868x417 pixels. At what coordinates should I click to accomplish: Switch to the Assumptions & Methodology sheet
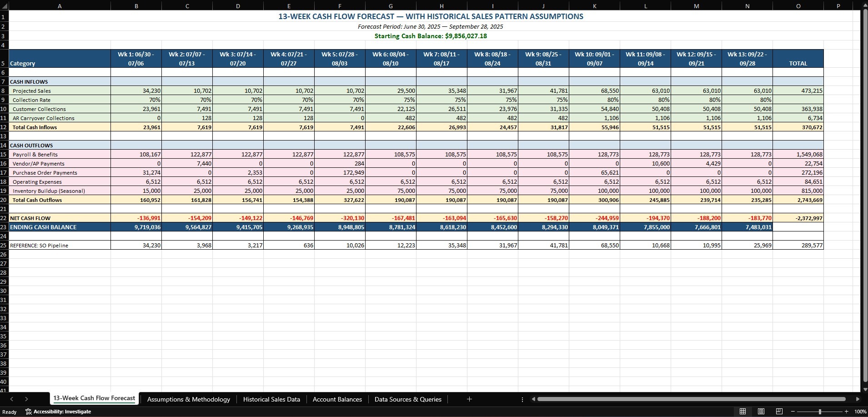click(x=188, y=399)
